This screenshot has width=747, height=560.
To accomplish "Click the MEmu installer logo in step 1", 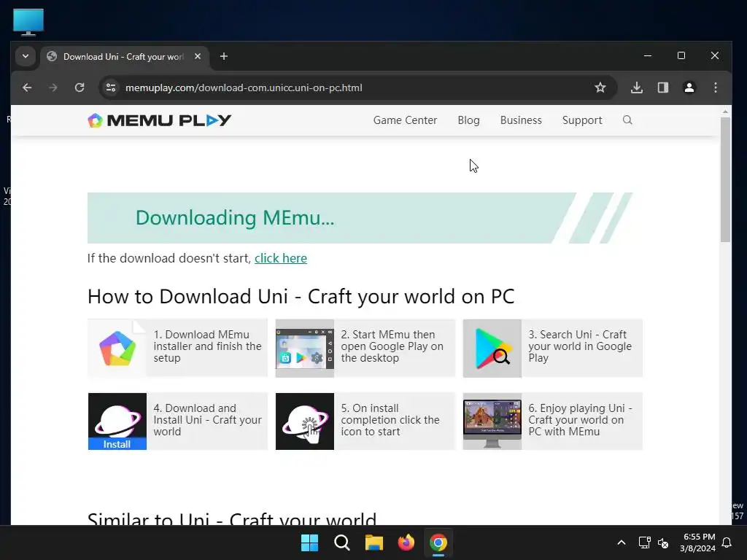I will coord(117,348).
